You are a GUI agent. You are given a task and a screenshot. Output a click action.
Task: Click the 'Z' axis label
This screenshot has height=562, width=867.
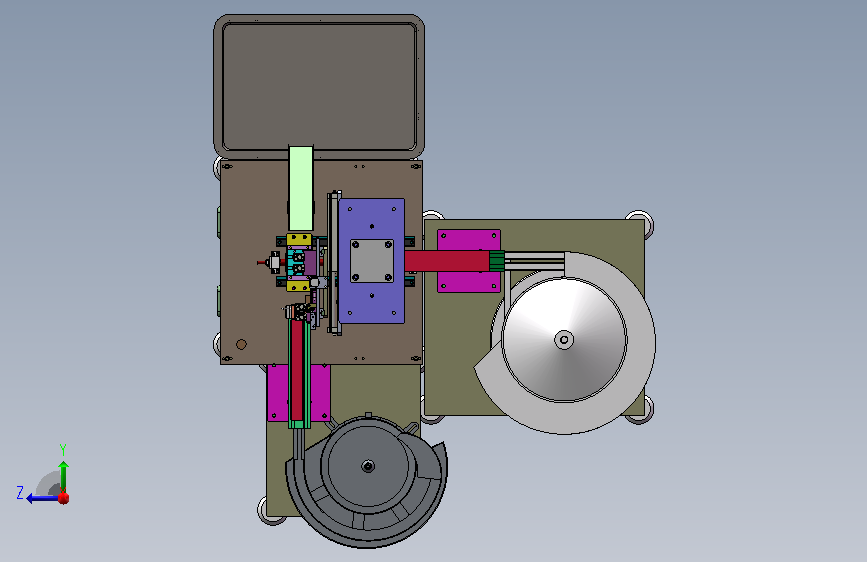tap(20, 492)
